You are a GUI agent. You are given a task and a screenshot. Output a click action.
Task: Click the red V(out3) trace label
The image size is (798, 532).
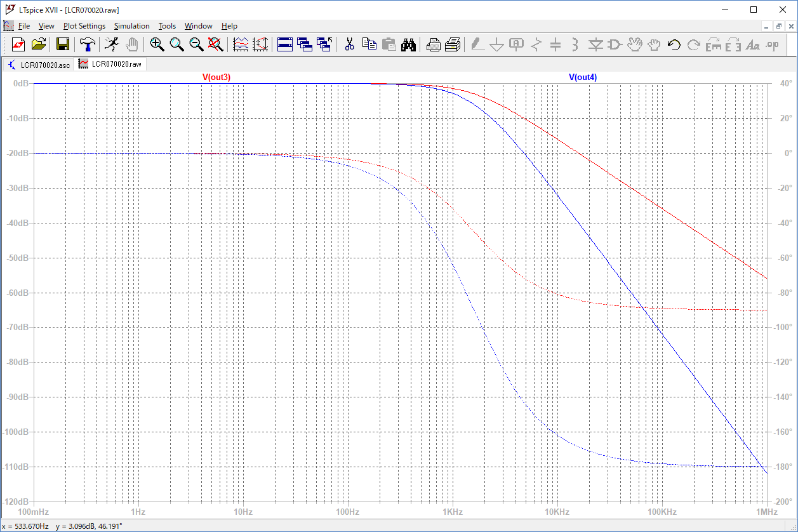(x=216, y=77)
